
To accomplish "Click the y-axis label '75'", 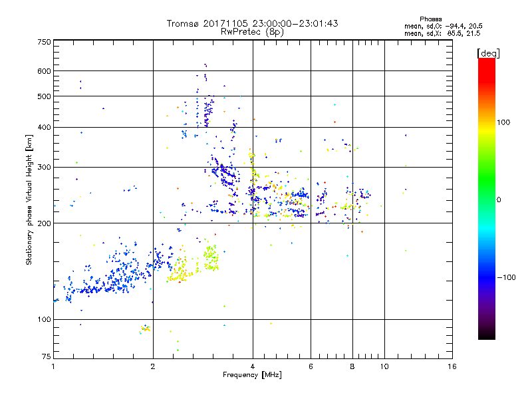I will coord(47,356).
